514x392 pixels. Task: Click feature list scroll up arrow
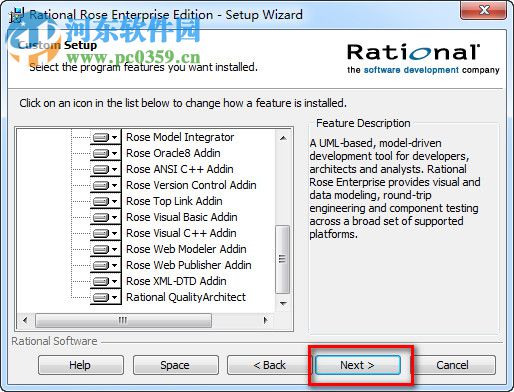coord(283,138)
